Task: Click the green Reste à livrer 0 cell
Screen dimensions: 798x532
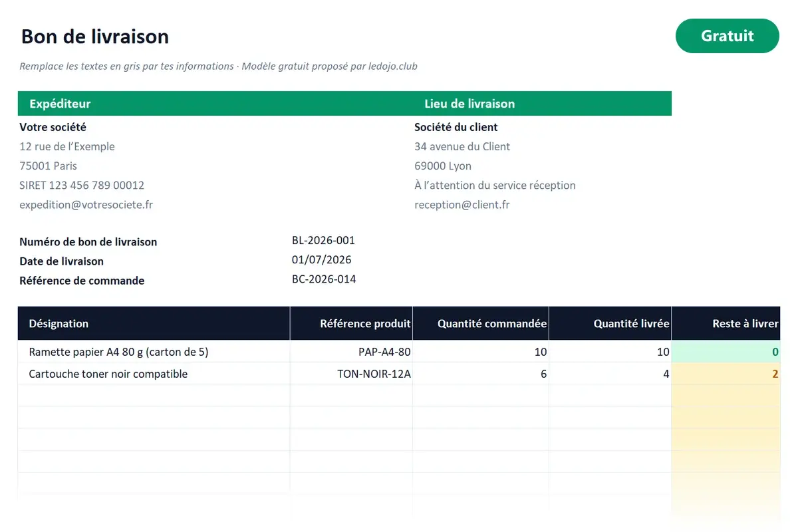Action: pyautogui.click(x=726, y=352)
